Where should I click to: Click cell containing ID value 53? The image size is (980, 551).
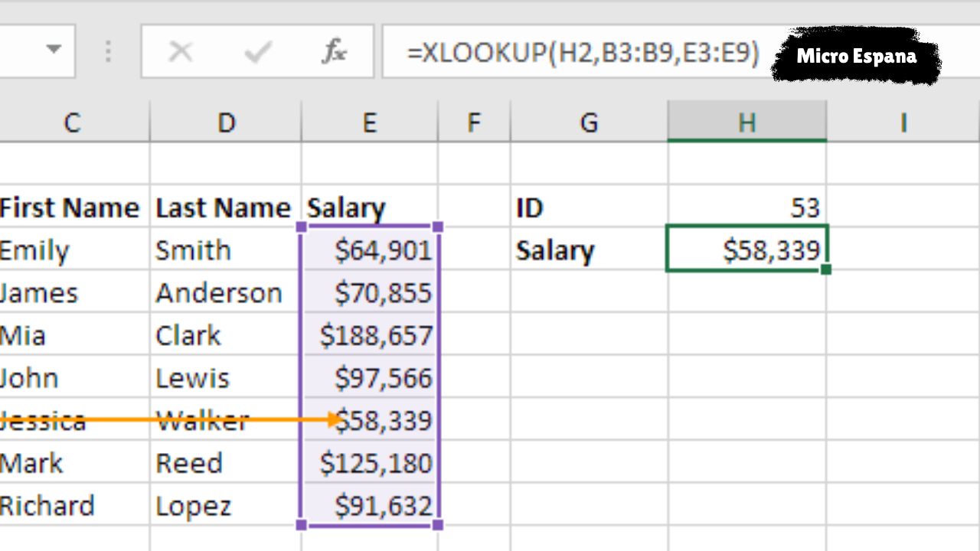pyautogui.click(x=746, y=207)
